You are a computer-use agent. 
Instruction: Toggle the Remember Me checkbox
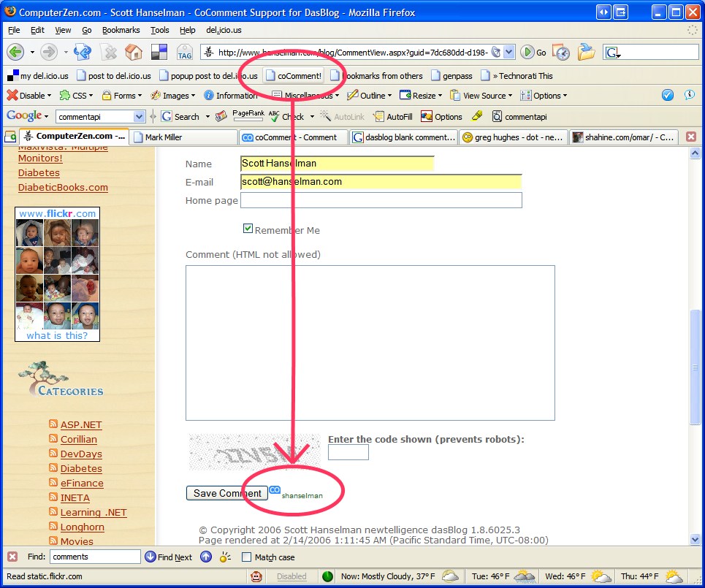pyautogui.click(x=248, y=229)
